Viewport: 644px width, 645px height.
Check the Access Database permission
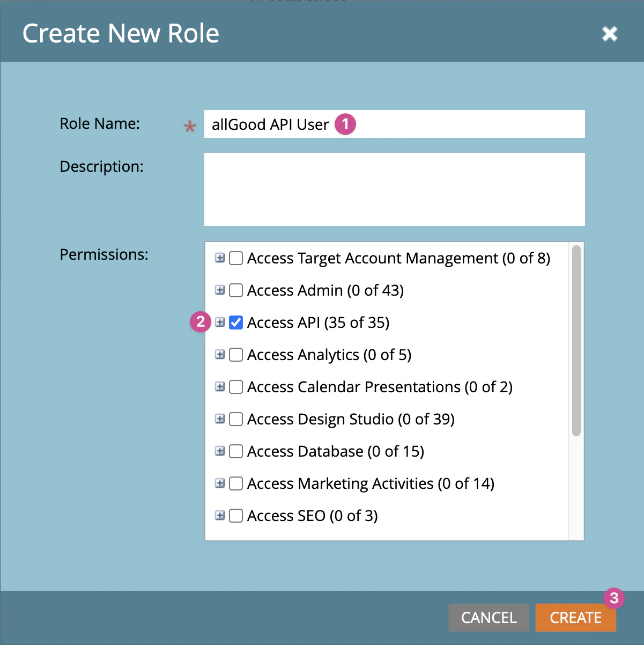click(x=236, y=451)
